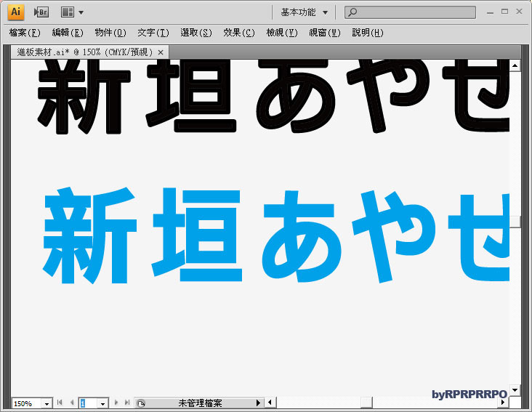Click the magnifier icon in search box
Viewport: 532px width, 412px height.
tap(353, 12)
